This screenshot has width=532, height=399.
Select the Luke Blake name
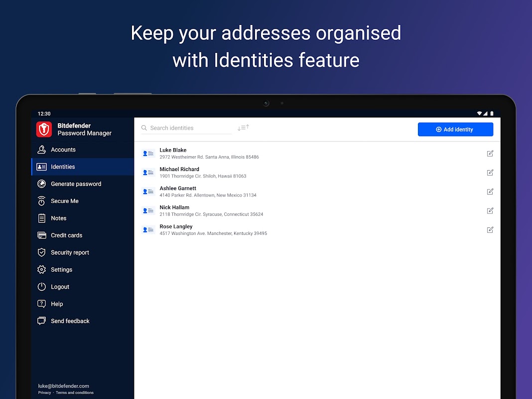tap(173, 150)
